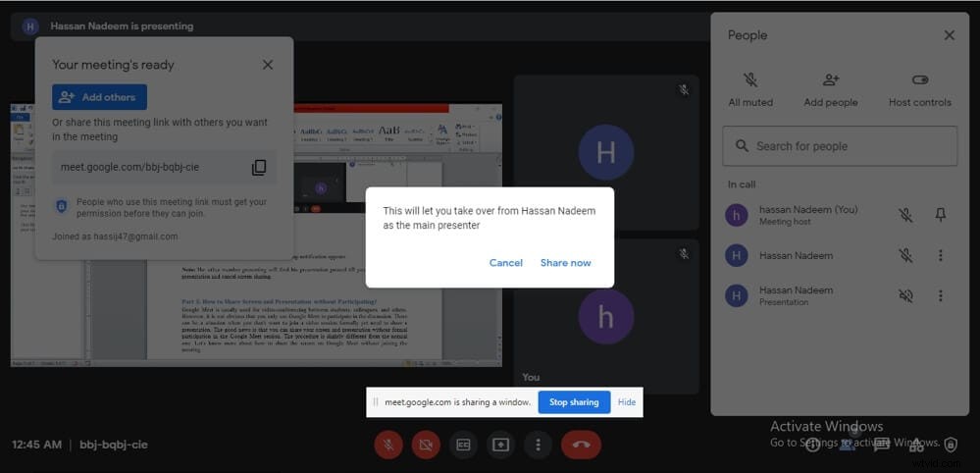The height and width of the screenshot is (473, 980).
Task: Click the Add others button
Action: pos(99,97)
